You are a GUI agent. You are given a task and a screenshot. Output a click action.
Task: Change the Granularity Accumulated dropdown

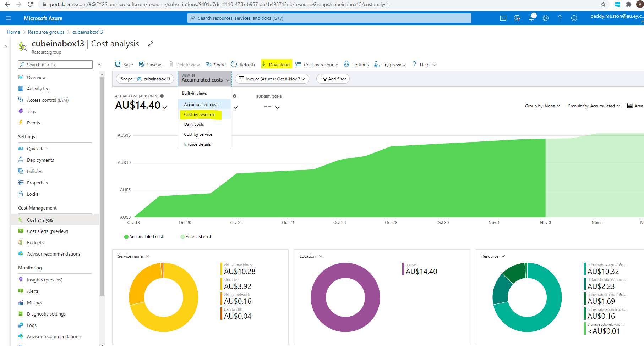(x=594, y=106)
